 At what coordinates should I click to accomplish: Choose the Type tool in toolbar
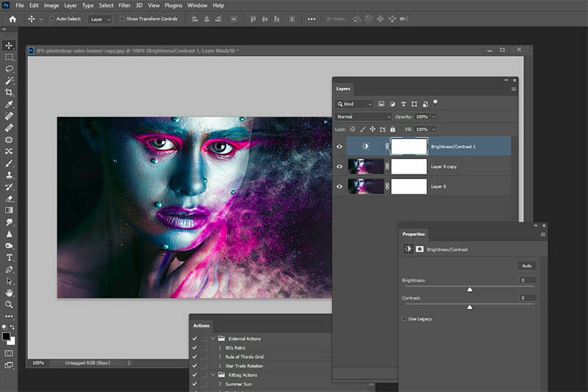[10, 257]
